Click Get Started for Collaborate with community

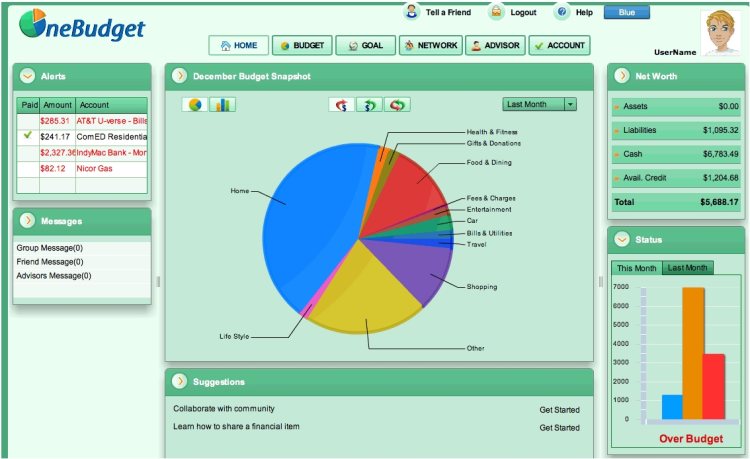coord(560,410)
